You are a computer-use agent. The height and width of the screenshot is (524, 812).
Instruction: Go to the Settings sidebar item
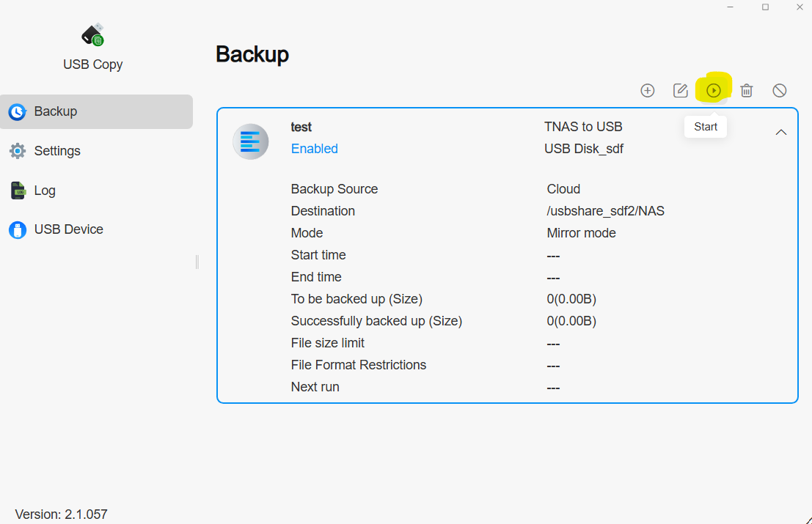pyautogui.click(x=57, y=151)
